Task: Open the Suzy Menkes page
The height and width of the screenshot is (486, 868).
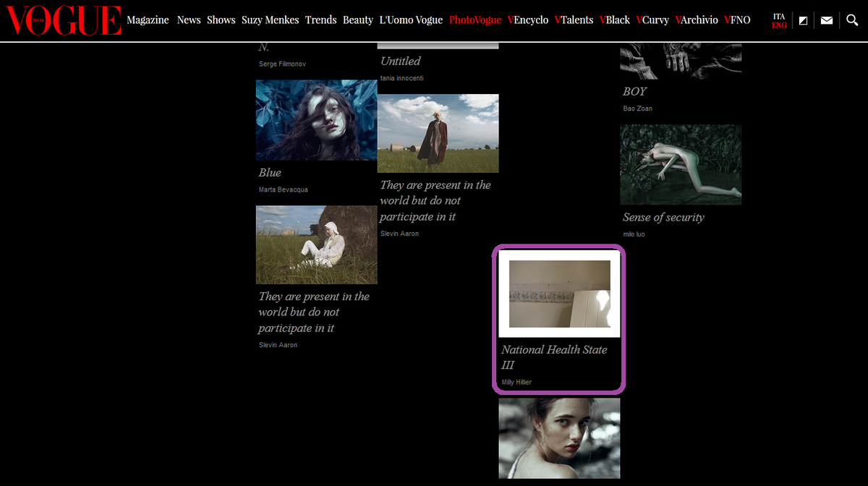Action: 271,20
